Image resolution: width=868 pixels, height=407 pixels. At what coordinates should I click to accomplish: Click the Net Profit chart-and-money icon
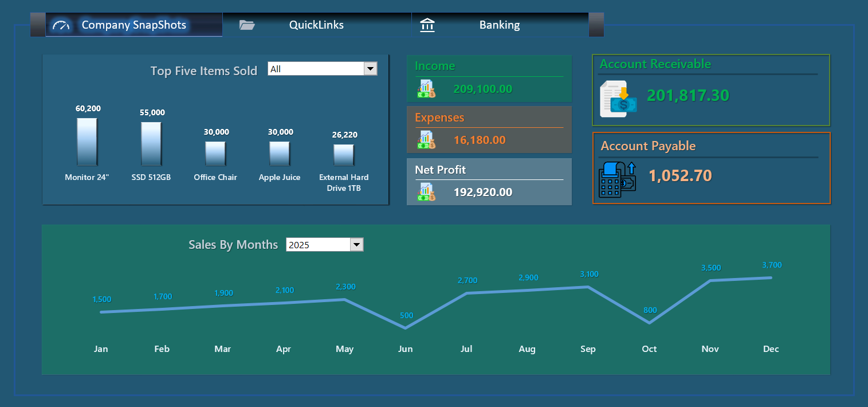tap(427, 191)
